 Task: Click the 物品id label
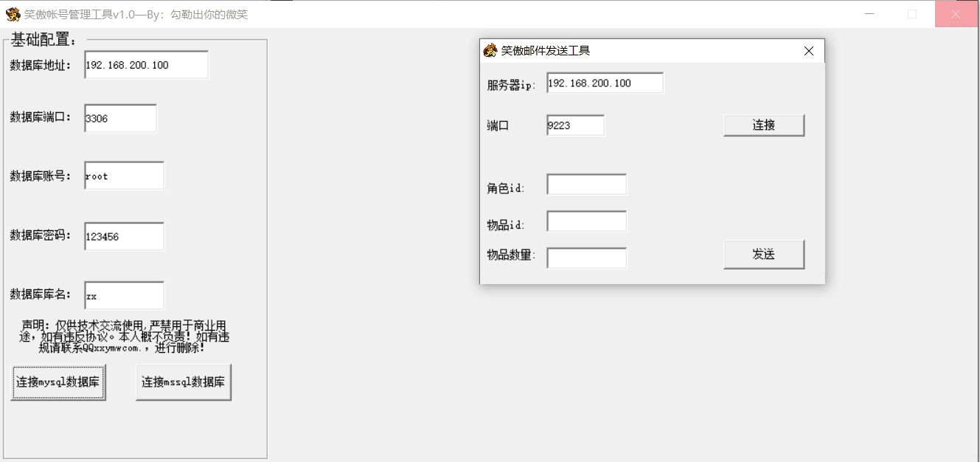click(505, 225)
